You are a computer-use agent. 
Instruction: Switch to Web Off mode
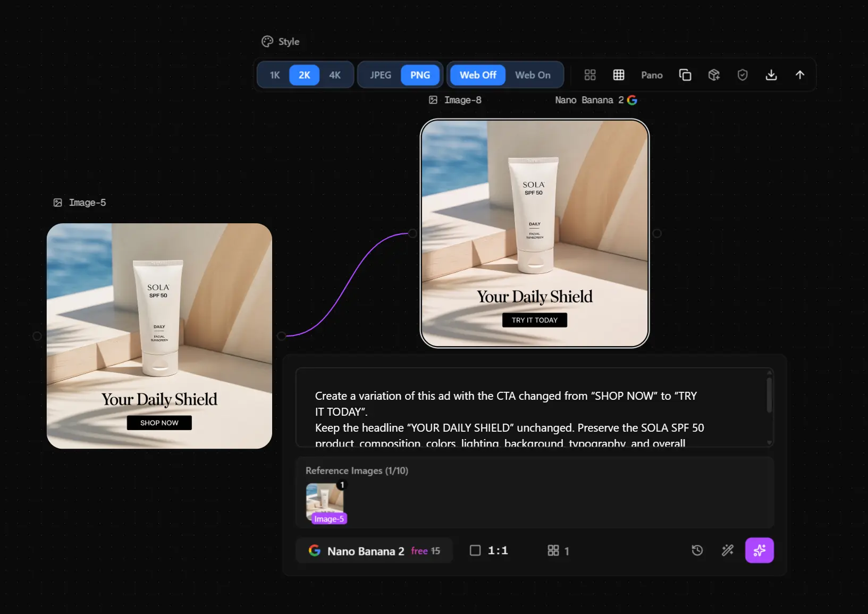[478, 75]
